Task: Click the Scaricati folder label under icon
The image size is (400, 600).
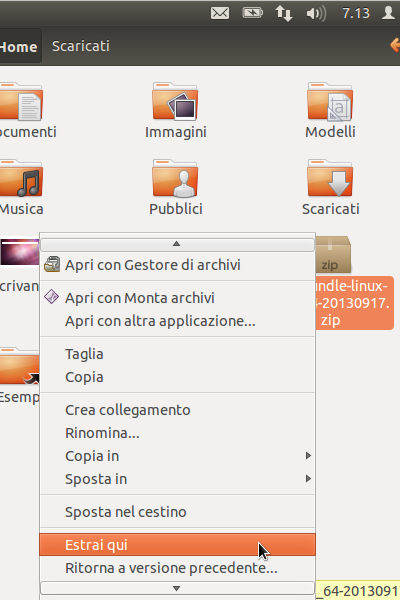Action: [x=330, y=209]
